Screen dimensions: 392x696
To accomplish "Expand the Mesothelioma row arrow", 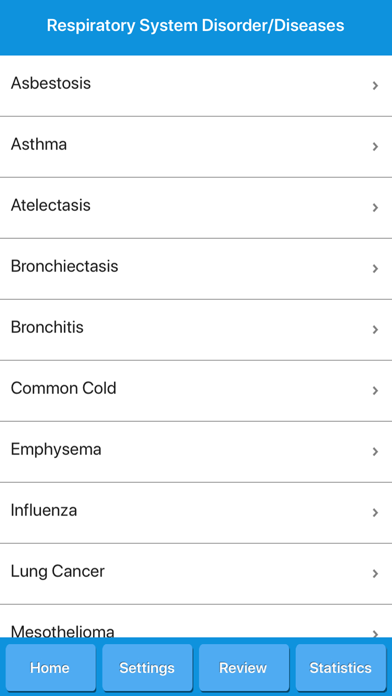I will (x=375, y=633).
